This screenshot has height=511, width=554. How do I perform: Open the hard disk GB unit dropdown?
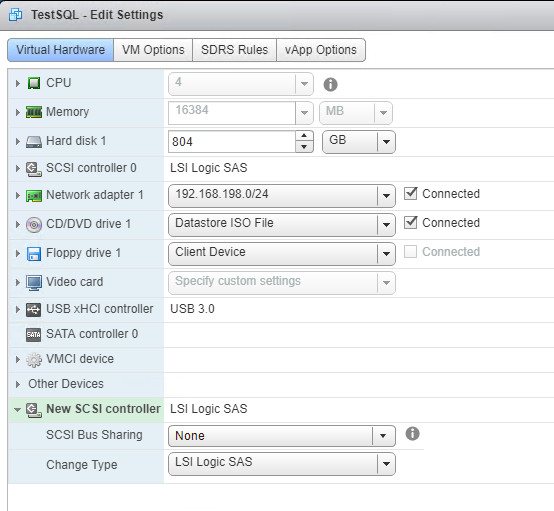[359, 142]
